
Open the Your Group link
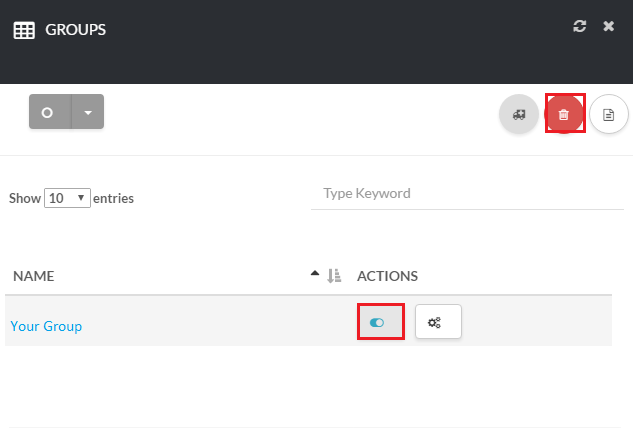[46, 326]
